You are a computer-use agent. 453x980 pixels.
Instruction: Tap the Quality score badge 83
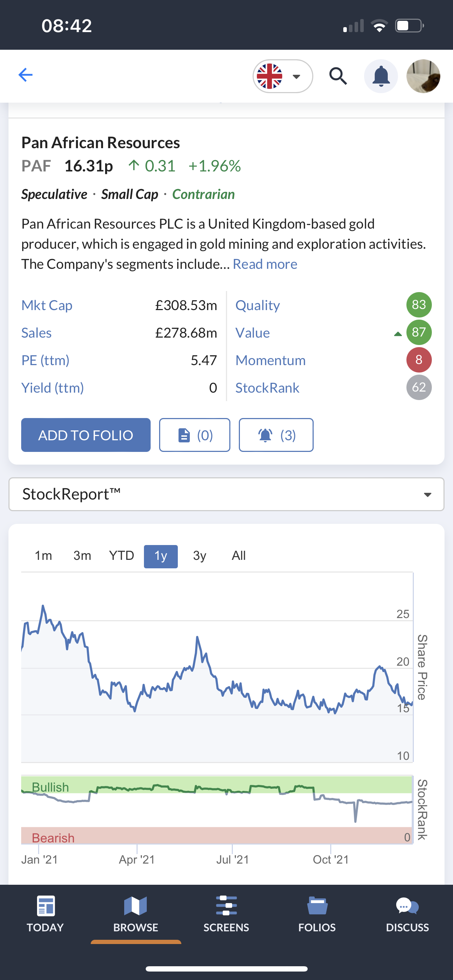coord(419,305)
